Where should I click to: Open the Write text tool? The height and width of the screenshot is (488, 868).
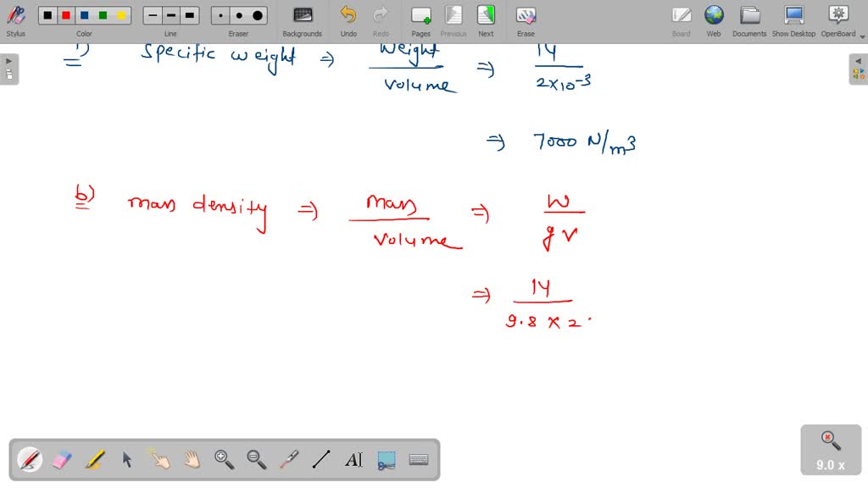(353, 460)
